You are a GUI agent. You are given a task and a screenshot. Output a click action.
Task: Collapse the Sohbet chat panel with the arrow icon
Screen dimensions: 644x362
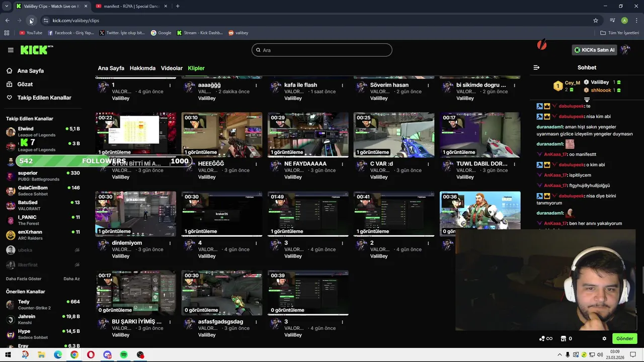[536, 67]
